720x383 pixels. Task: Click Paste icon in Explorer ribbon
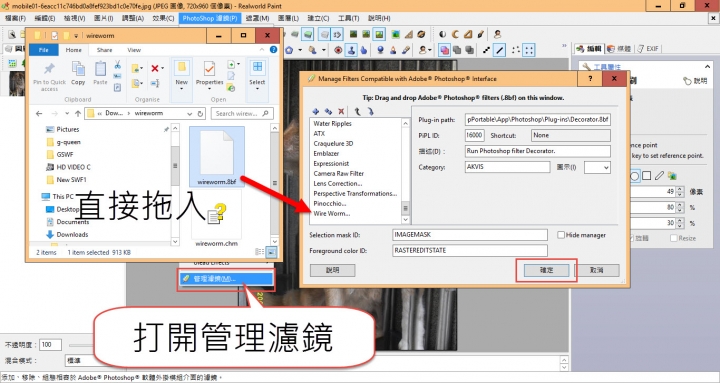(x=100, y=69)
